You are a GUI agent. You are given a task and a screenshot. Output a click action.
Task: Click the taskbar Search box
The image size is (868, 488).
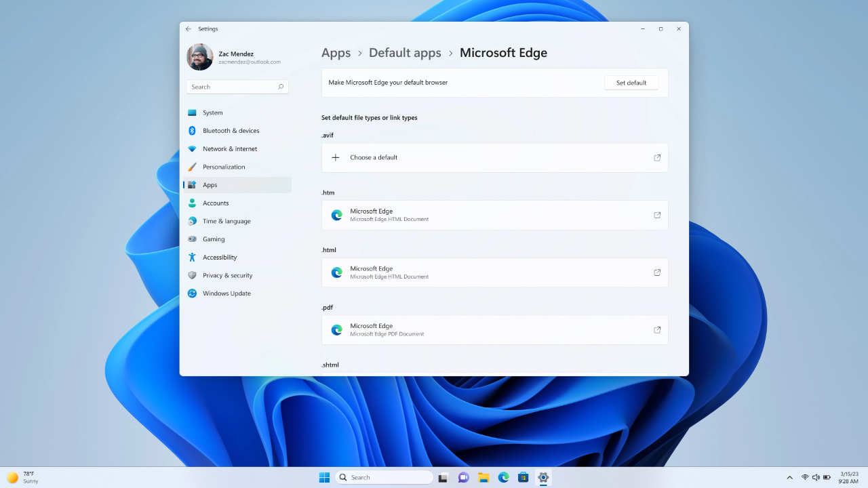click(x=384, y=477)
